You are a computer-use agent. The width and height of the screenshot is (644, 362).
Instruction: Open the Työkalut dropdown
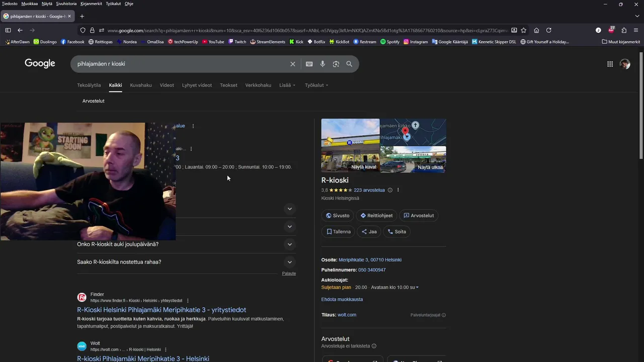pyautogui.click(x=316, y=85)
